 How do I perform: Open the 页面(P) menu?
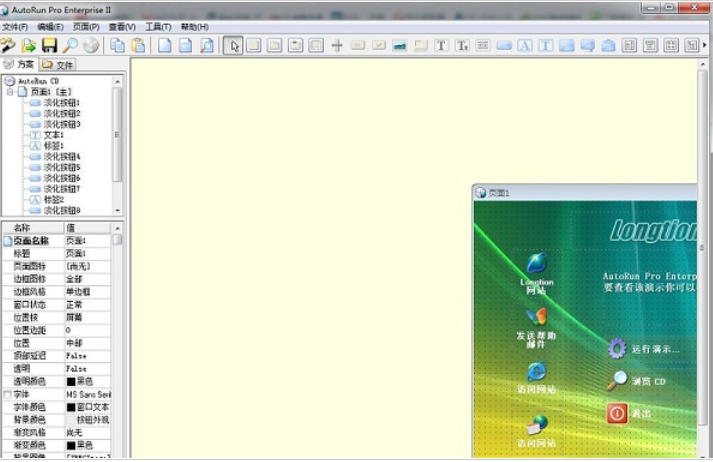coord(86,27)
